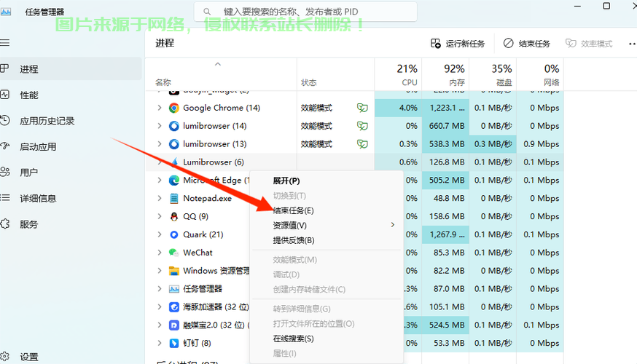Screen dimensions: 637x364
Task: Choose 展开(P) in context menu
Action: pyautogui.click(x=327, y=181)
